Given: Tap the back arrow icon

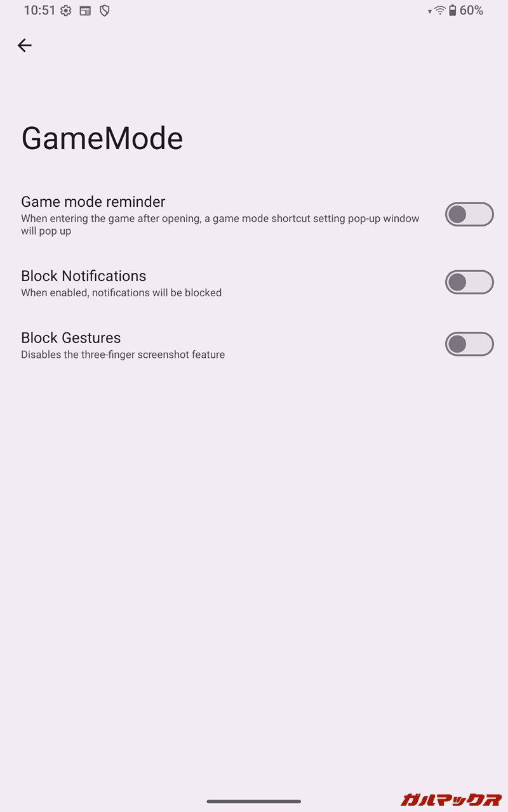Looking at the screenshot, I should (25, 45).
